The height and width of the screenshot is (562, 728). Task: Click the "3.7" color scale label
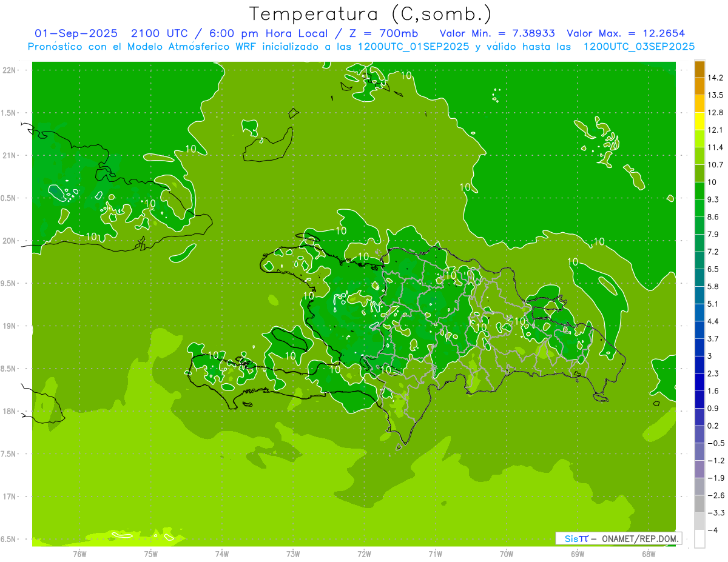coord(714,338)
